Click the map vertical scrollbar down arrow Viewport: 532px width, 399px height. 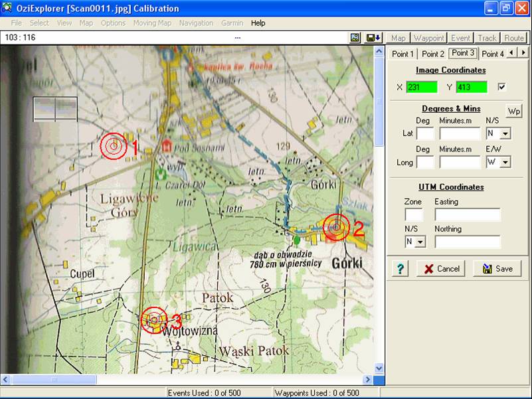(379, 368)
